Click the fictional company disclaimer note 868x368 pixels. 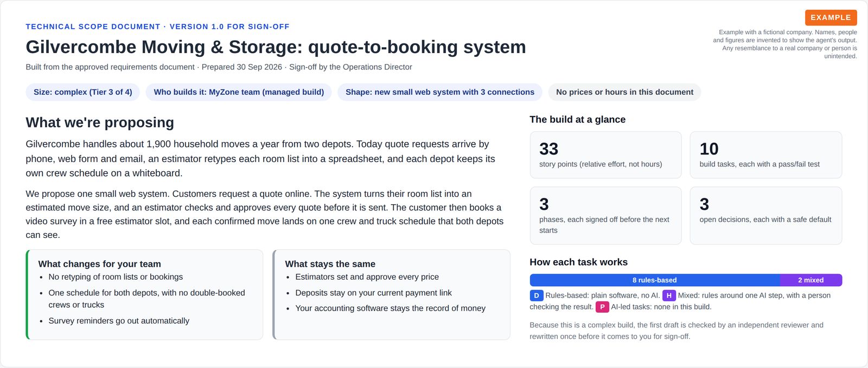(785, 44)
